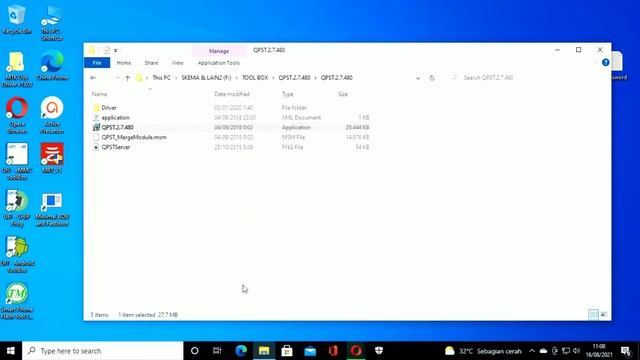Viewport: 640px width, 360px height.
Task: Sort files by Date modified column
Action: pyautogui.click(x=232, y=94)
